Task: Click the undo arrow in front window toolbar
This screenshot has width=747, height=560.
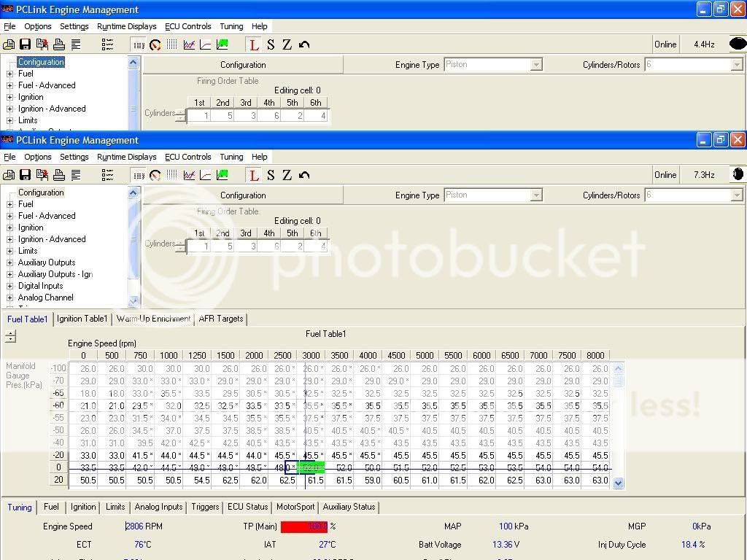Action: [x=304, y=175]
